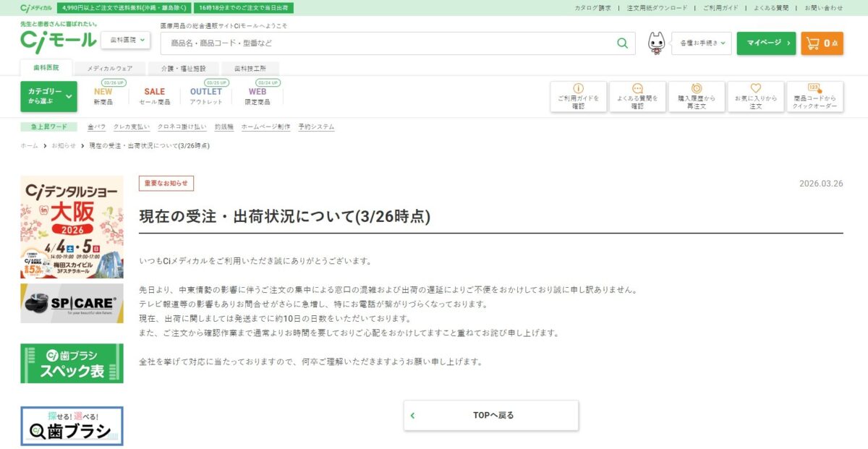Click trending word クロネコ掛け払い
The height and width of the screenshot is (449, 868).
182,127
